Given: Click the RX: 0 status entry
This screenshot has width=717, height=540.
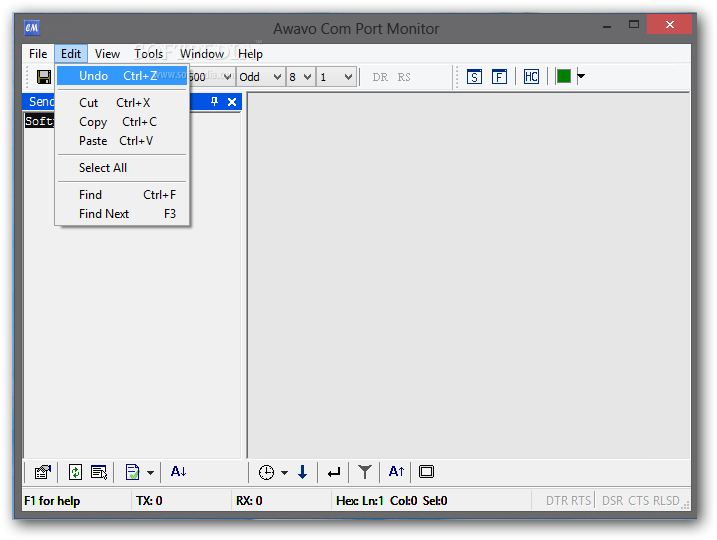Looking at the screenshot, I should pyautogui.click(x=249, y=501).
